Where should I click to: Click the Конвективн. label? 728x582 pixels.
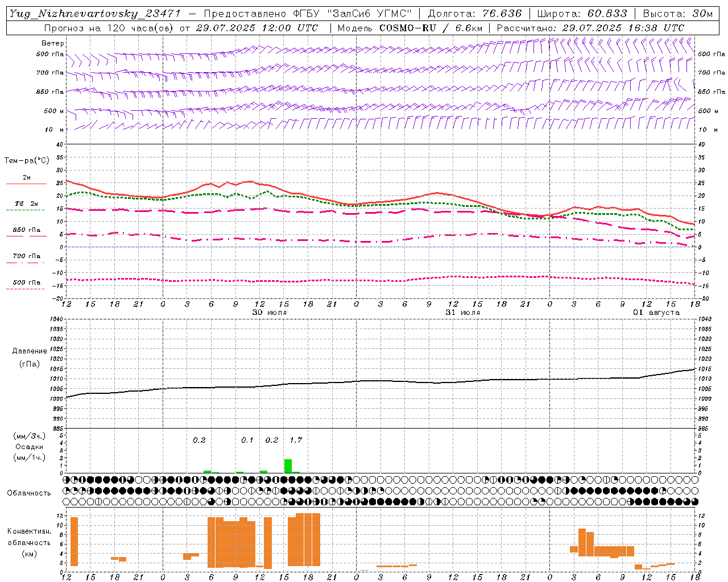(x=30, y=531)
